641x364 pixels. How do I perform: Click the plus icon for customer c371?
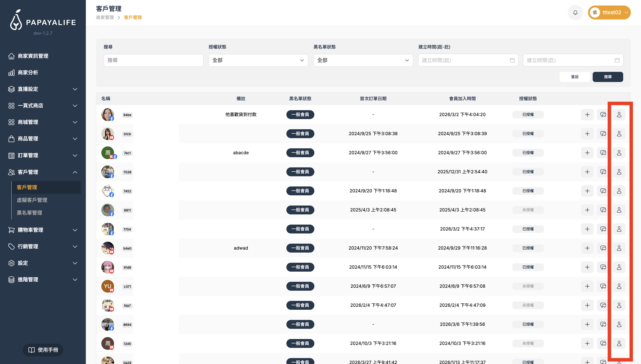[x=587, y=286]
